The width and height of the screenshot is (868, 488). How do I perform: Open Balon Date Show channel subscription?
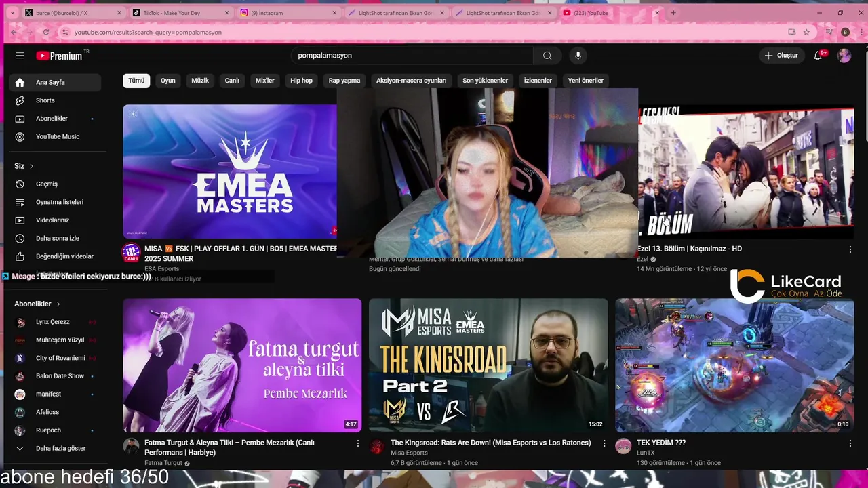pyautogui.click(x=56, y=376)
